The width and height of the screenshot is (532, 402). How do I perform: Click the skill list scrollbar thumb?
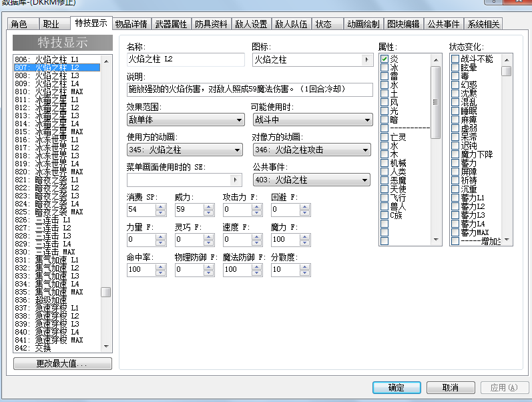(106, 292)
